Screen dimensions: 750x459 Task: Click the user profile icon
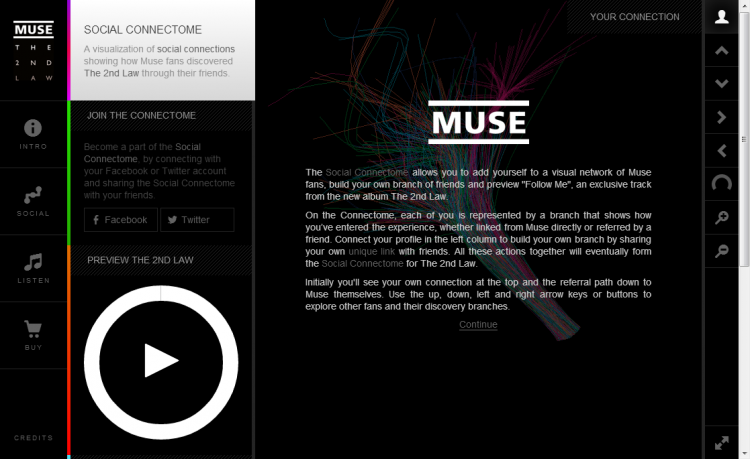721,17
